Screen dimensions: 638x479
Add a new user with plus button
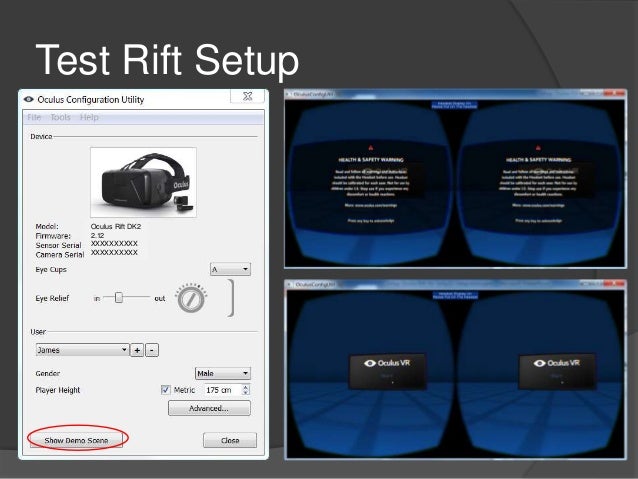click(137, 350)
